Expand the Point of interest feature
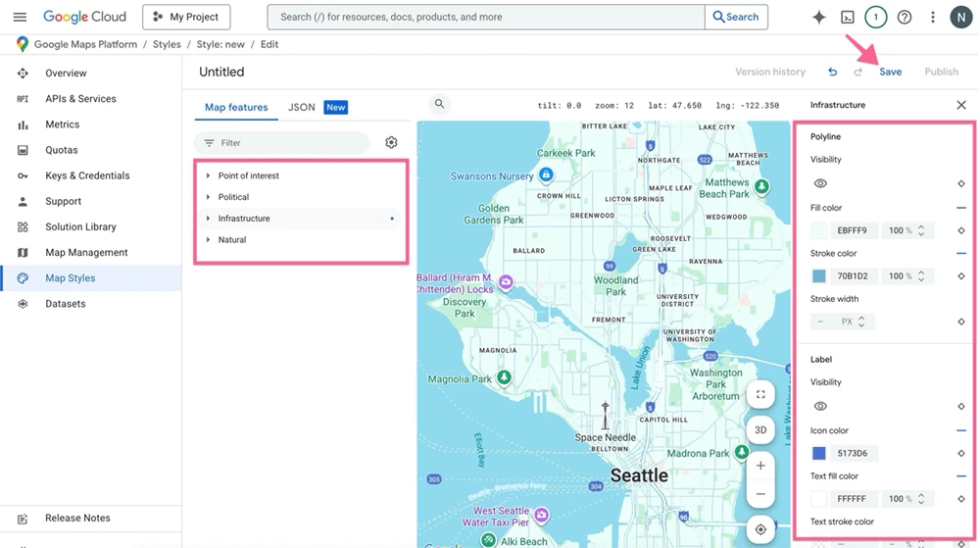The height and width of the screenshot is (548, 980). [x=248, y=175]
